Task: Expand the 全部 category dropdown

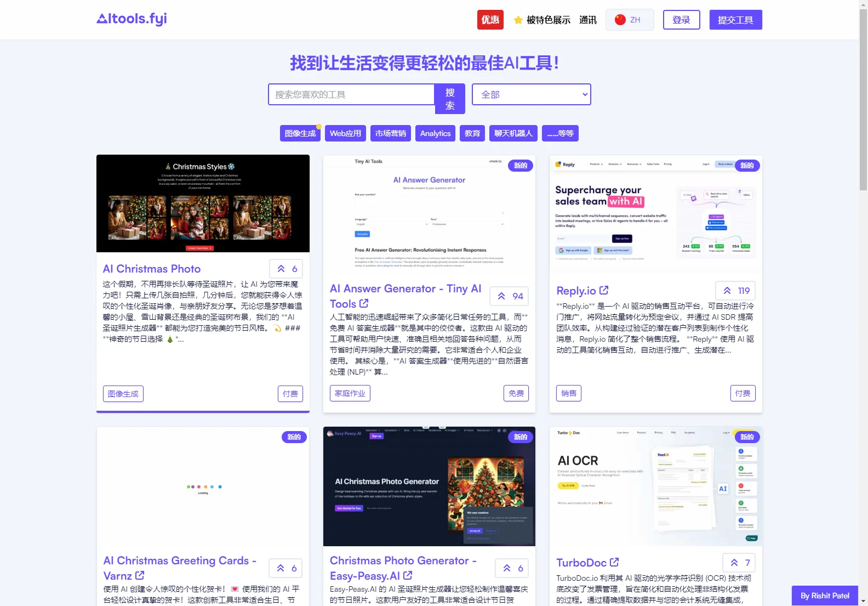Action: point(532,94)
